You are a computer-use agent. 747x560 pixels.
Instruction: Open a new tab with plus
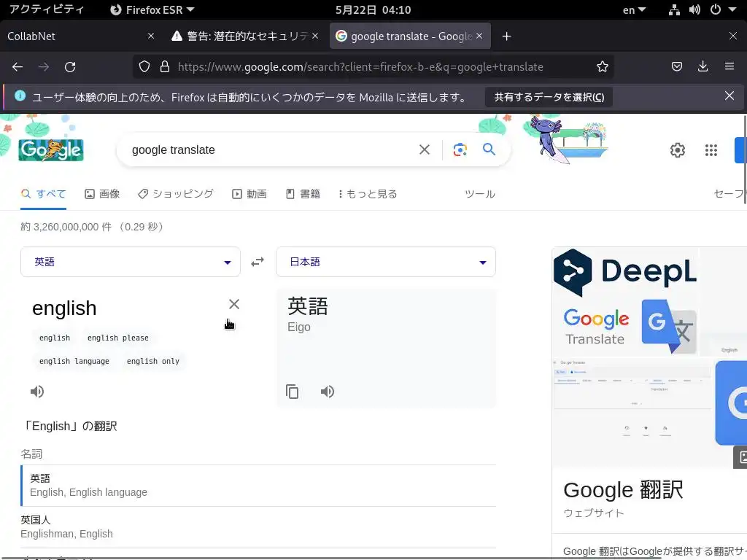tap(506, 36)
